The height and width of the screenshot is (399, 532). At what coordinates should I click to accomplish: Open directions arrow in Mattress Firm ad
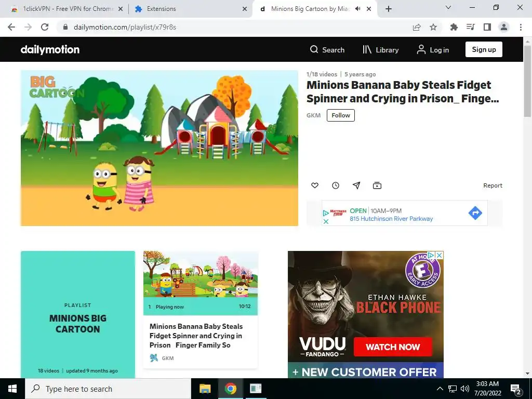(x=475, y=213)
